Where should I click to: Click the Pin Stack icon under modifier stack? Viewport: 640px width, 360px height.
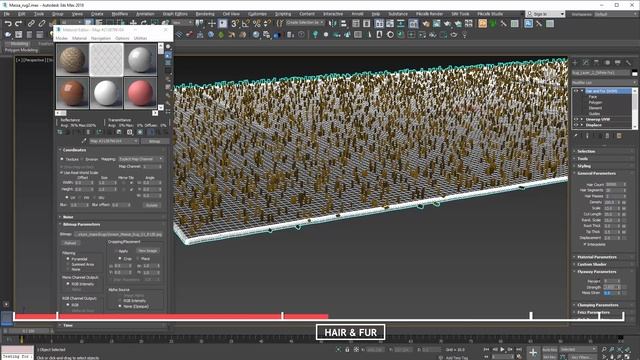coord(576,136)
